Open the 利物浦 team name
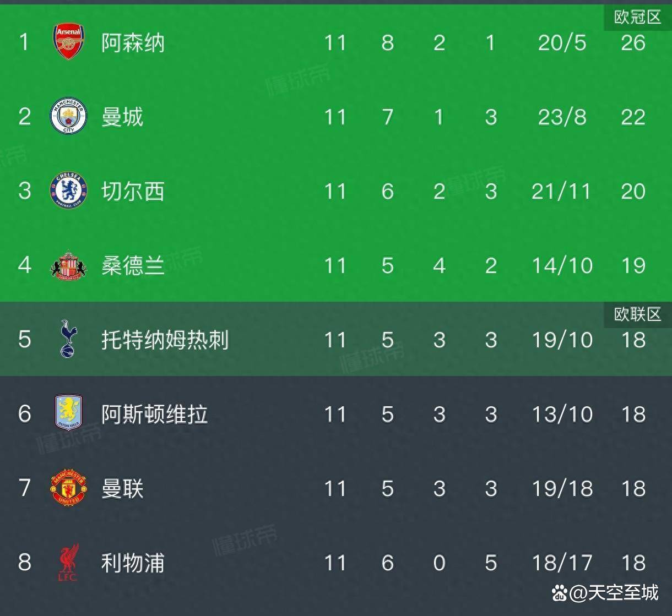The height and width of the screenshot is (616, 672). coord(133,563)
